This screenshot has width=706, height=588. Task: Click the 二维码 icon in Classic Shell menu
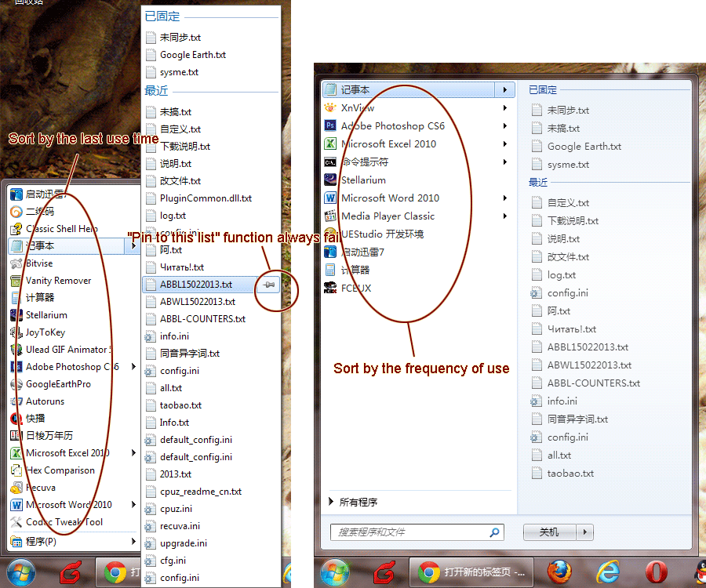pyautogui.click(x=16, y=212)
